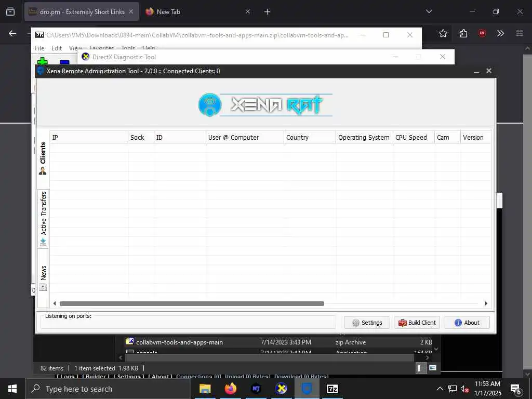Image resolution: width=532 pixels, height=399 pixels.
Task: Bookmark this page with star icon
Action: tap(443, 33)
